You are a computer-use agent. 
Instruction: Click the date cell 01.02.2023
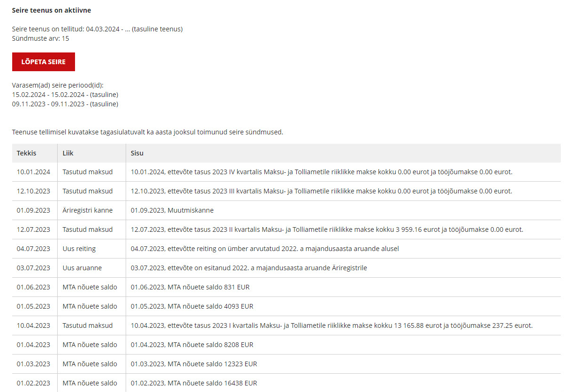click(33, 383)
